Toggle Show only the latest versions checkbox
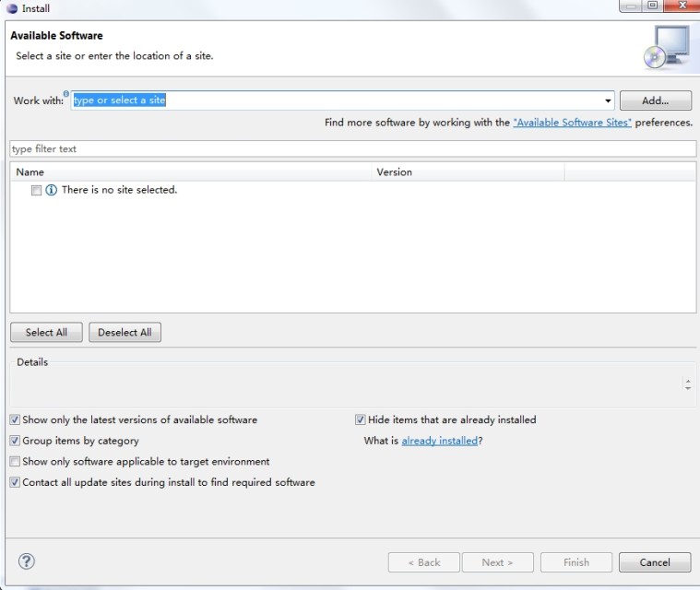Viewport: 700px width, 590px height. click(x=15, y=419)
